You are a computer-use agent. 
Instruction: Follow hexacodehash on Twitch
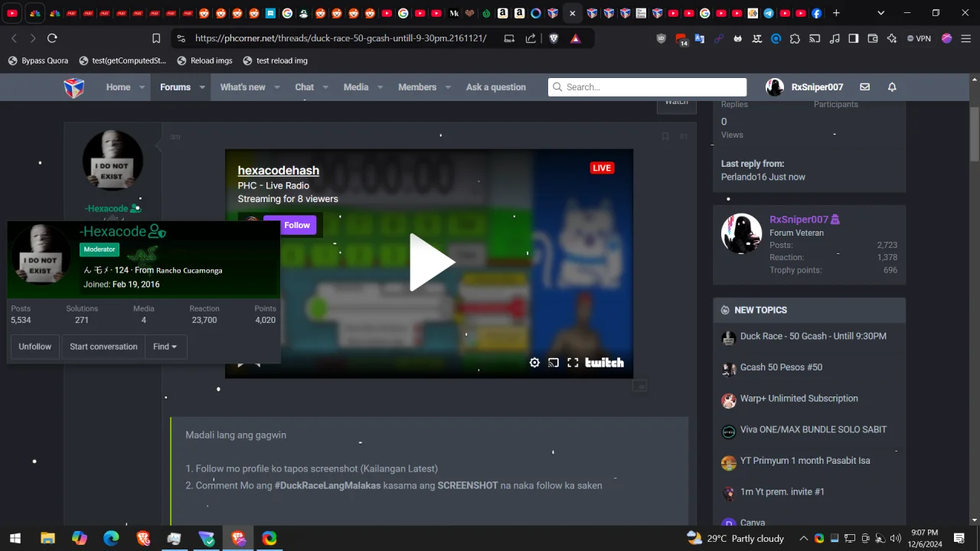click(289, 225)
